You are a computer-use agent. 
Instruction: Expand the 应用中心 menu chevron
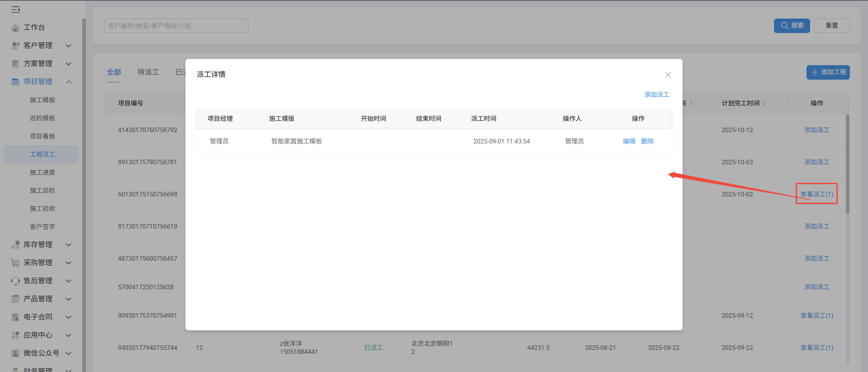pos(69,335)
